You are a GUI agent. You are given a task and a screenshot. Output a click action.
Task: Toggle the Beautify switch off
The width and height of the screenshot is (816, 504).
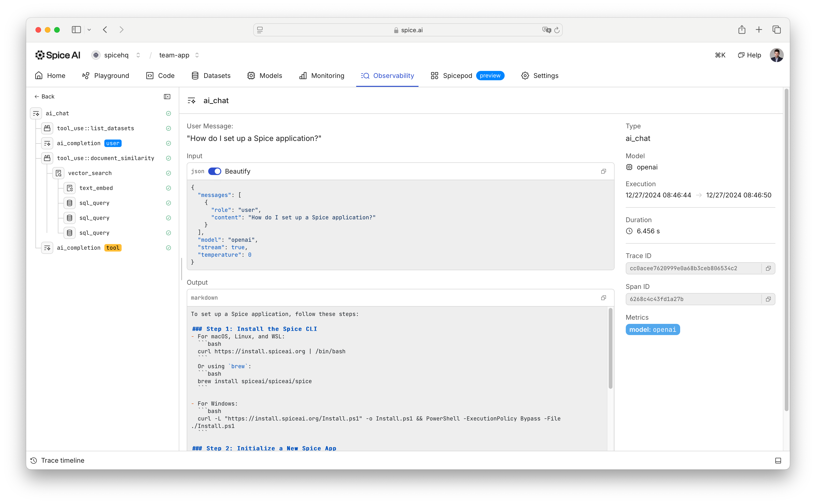pos(214,171)
